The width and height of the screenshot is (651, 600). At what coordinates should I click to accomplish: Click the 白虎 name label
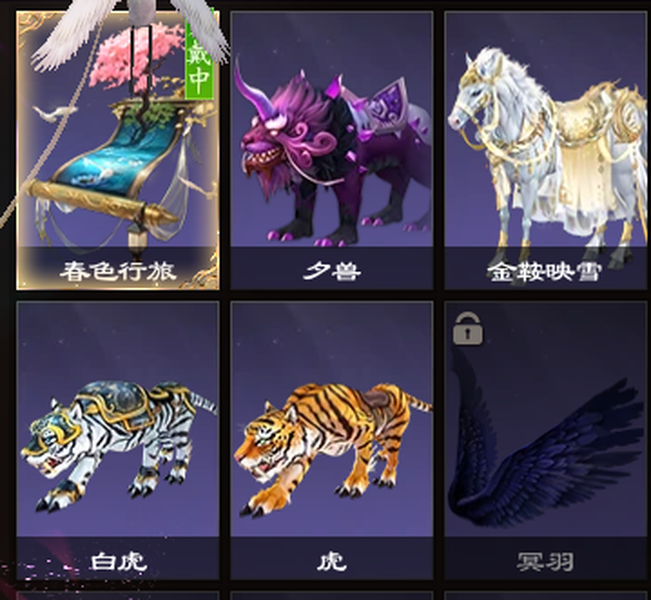coord(119,562)
